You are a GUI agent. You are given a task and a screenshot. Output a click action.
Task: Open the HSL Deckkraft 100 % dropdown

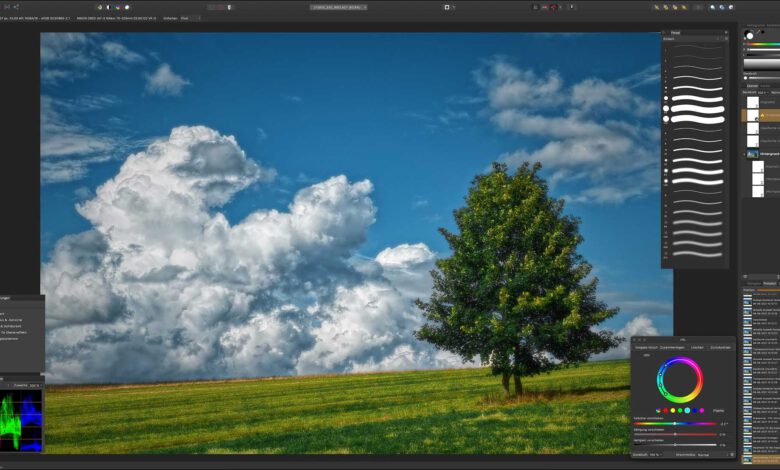[656, 455]
